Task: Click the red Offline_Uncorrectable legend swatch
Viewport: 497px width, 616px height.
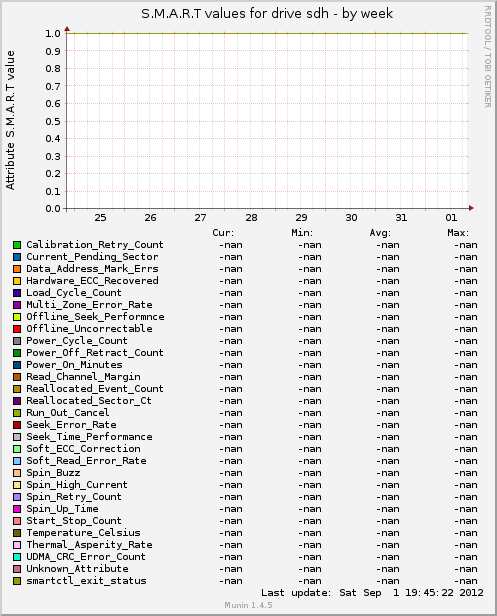Action: click(x=17, y=329)
